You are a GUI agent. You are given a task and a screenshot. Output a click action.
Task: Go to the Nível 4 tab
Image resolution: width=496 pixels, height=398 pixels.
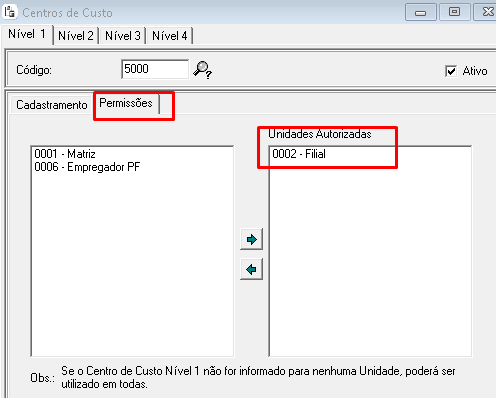170,36
